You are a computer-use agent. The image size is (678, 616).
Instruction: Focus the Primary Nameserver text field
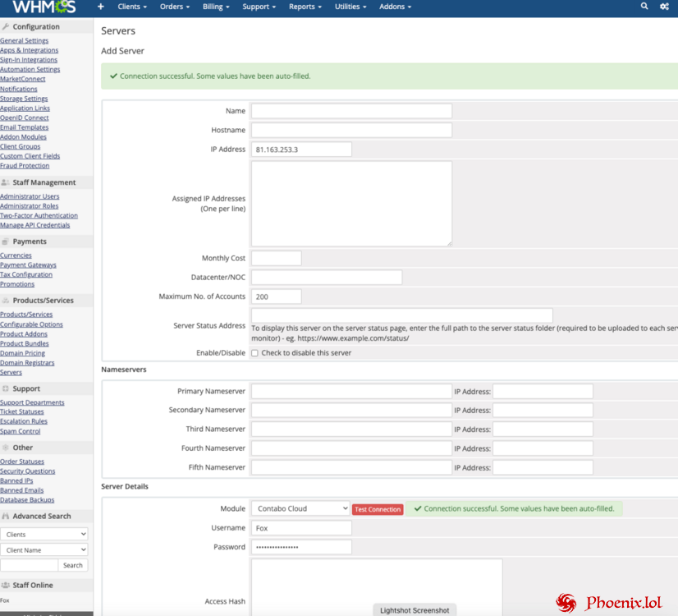(351, 392)
